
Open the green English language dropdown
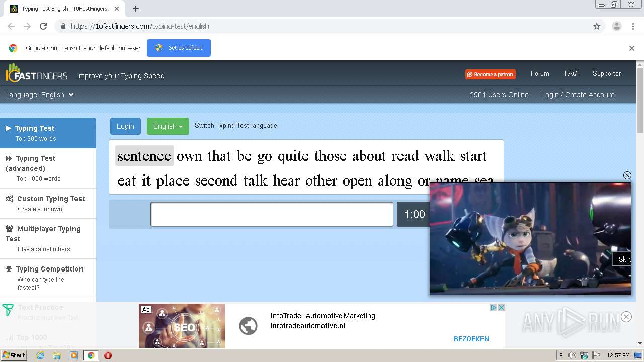[168, 126]
